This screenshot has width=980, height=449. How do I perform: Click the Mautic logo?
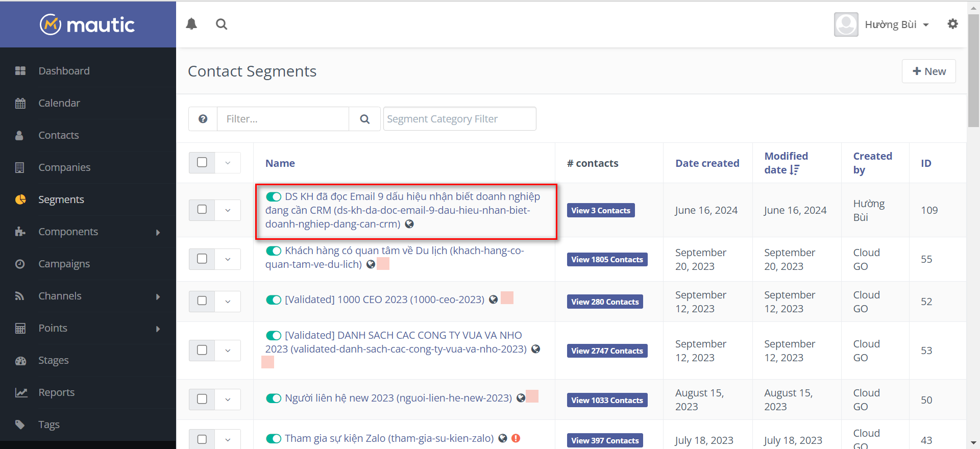(88, 24)
